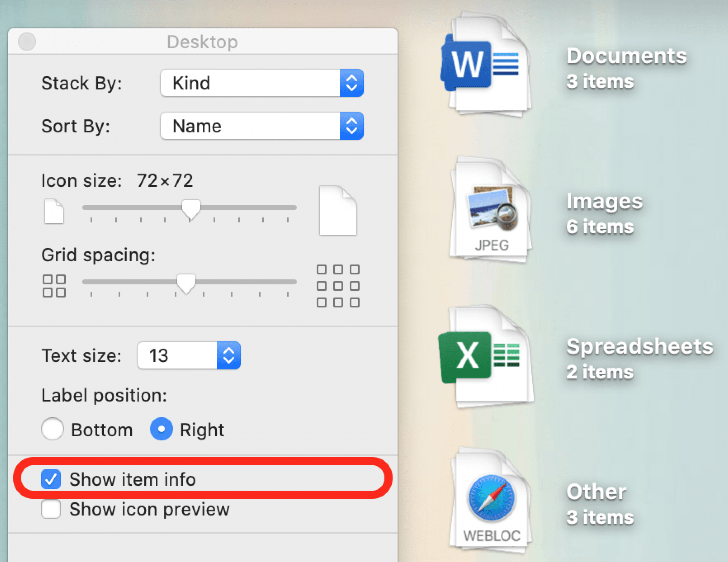Click the small grid icon beside Grid spacing

(54, 285)
